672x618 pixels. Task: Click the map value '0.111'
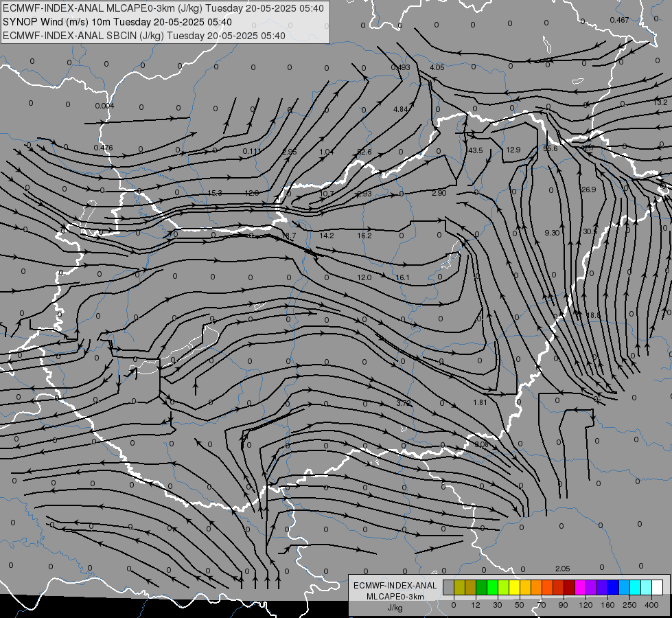[252, 151]
